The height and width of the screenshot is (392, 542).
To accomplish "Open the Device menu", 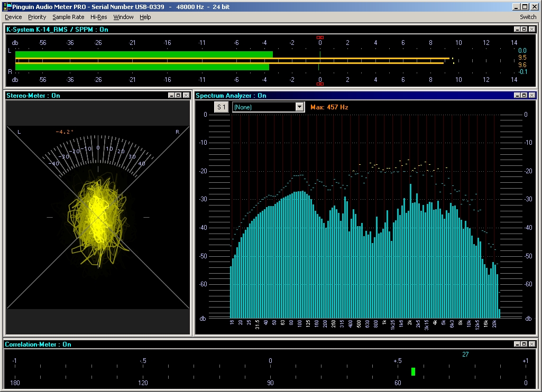I will 13,17.
